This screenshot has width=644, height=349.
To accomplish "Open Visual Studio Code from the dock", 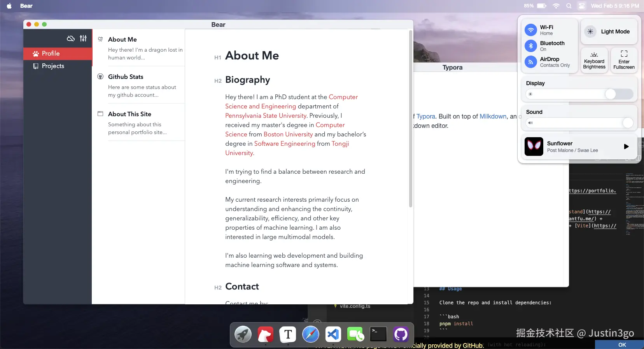I will 333,334.
